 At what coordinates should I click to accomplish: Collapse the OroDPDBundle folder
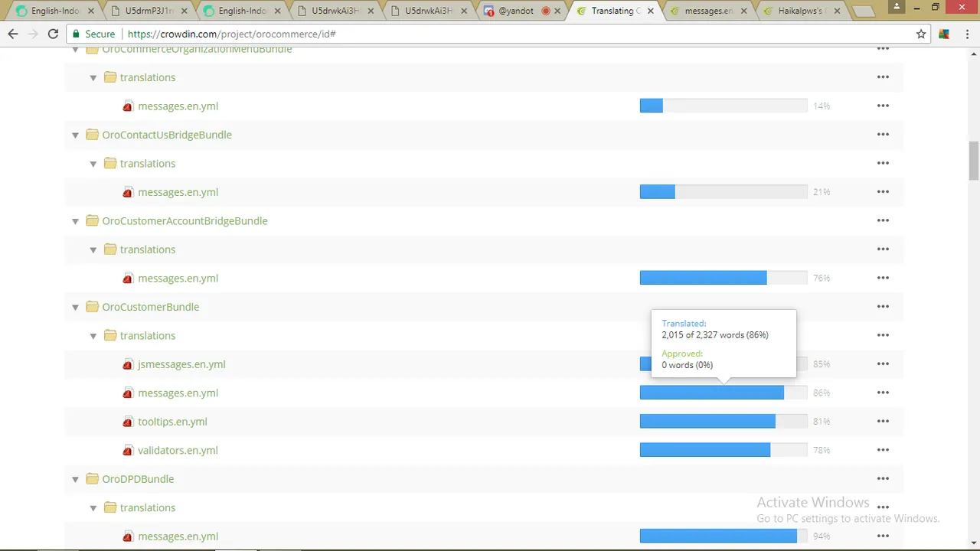[75, 479]
